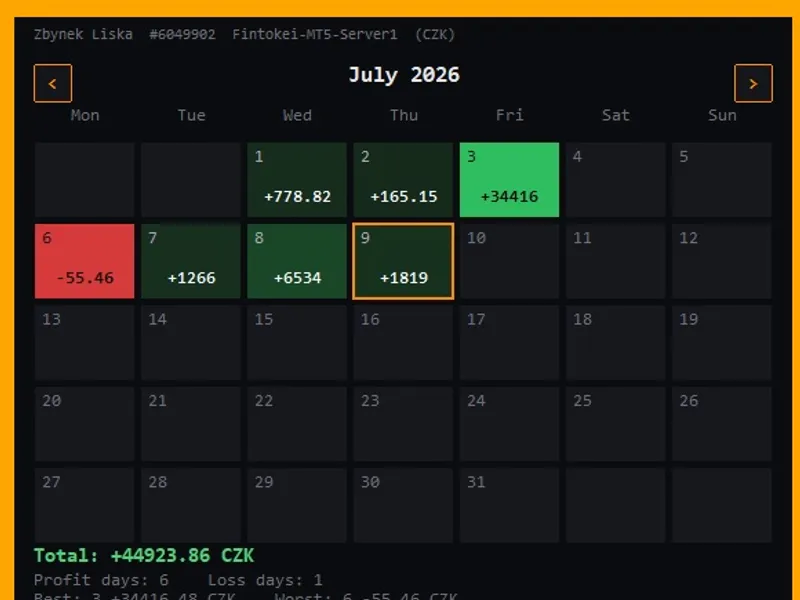Click the Profit days: 6 stat

(x=101, y=580)
